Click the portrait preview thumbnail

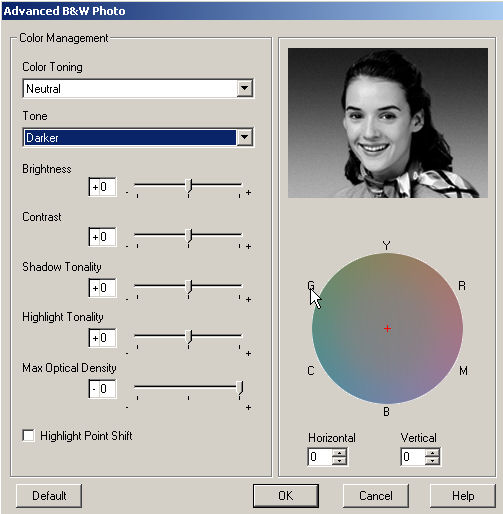point(388,123)
